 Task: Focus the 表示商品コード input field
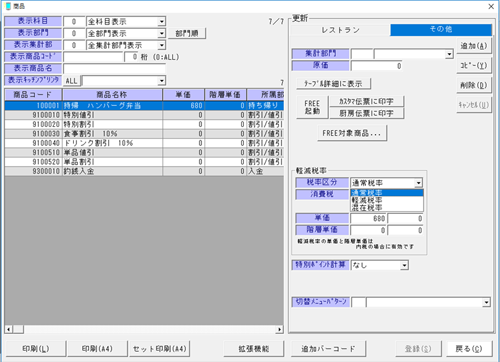tap(93, 57)
